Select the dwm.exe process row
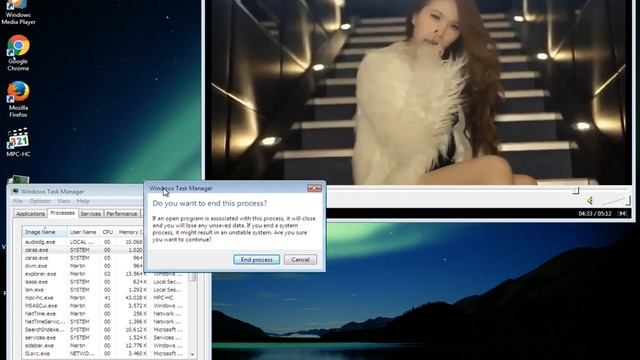The image size is (640, 360). tap(83, 266)
